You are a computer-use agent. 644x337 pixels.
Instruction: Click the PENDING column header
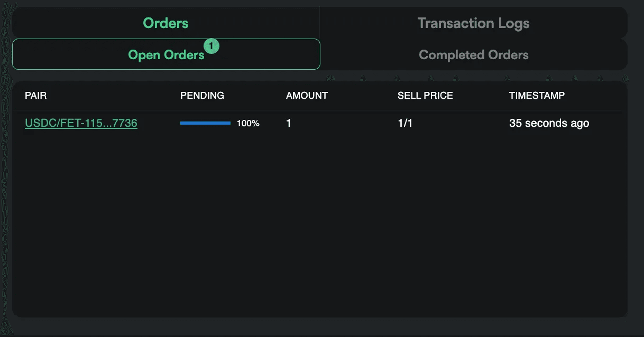202,96
